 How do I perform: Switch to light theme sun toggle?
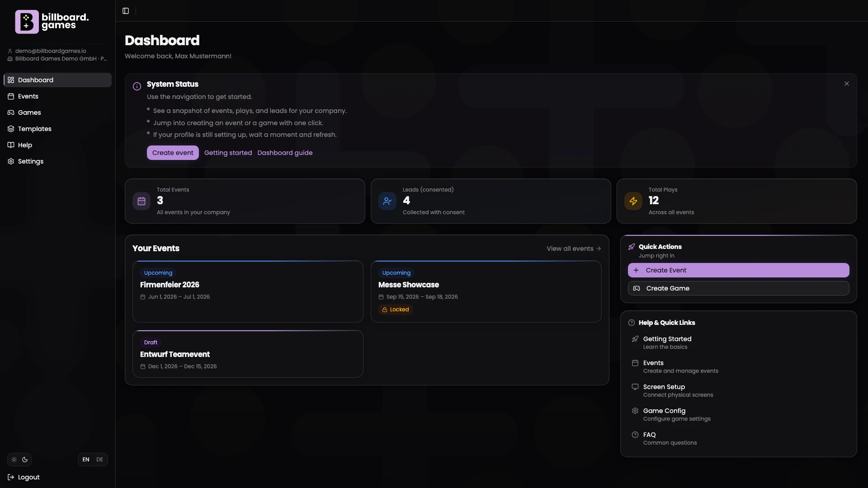pyautogui.click(x=14, y=460)
